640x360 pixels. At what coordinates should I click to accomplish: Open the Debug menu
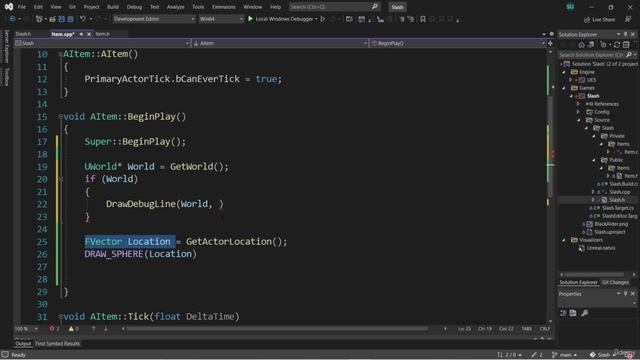(x=134, y=7)
